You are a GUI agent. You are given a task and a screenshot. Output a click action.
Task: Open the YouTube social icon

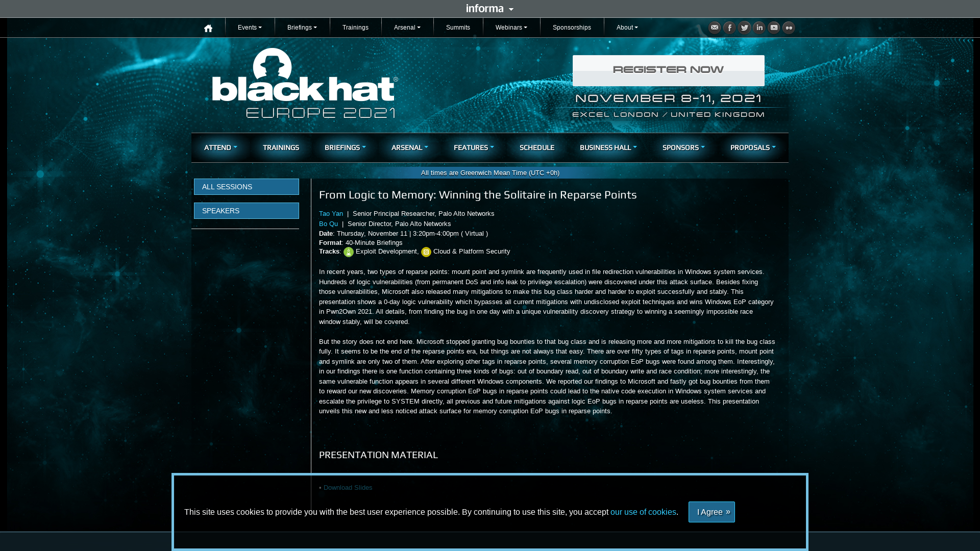point(774,28)
